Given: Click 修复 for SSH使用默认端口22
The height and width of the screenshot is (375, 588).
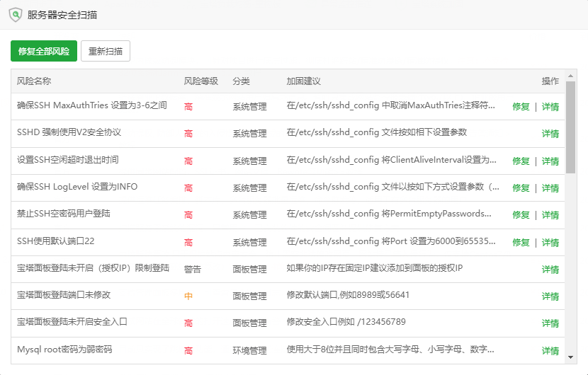Looking at the screenshot, I should [x=521, y=243].
